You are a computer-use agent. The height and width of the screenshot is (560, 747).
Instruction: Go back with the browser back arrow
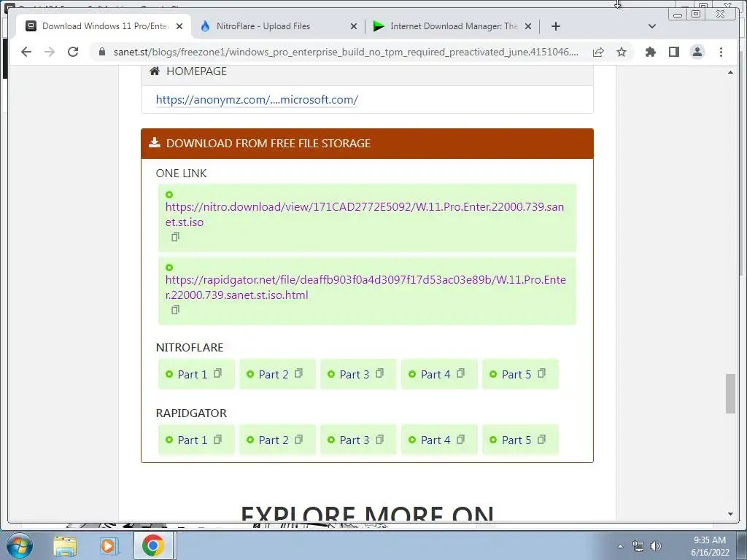coord(26,52)
